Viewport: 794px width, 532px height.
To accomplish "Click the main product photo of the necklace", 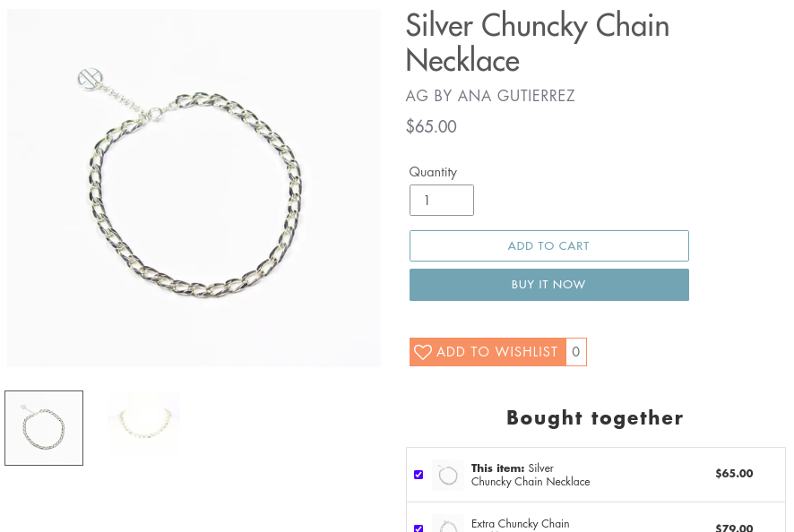I will pos(194,186).
